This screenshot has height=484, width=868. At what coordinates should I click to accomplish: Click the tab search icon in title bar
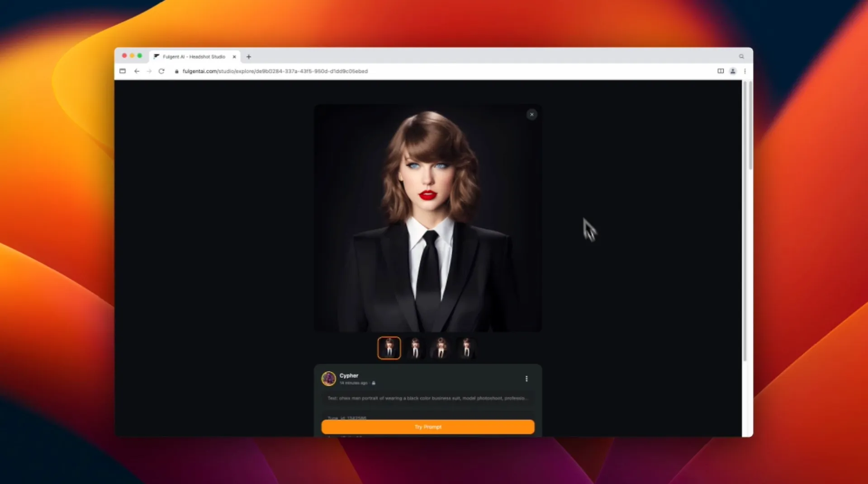[741, 56]
